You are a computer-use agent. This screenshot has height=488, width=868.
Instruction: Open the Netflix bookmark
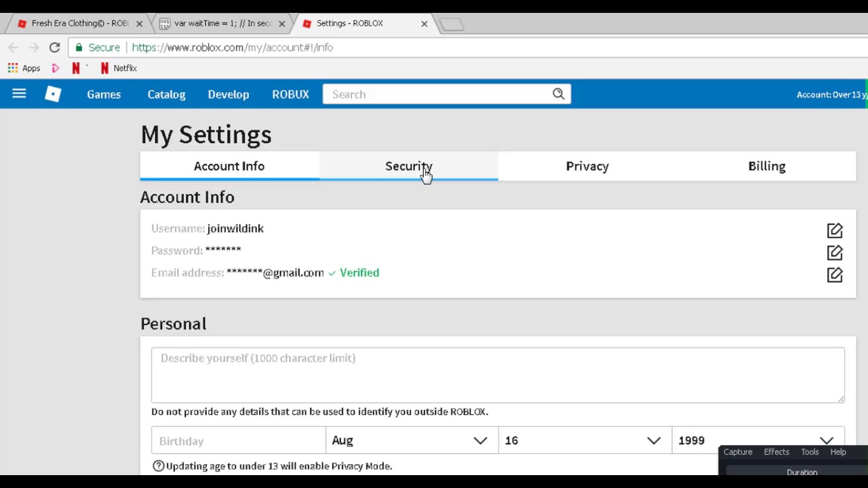pyautogui.click(x=119, y=68)
